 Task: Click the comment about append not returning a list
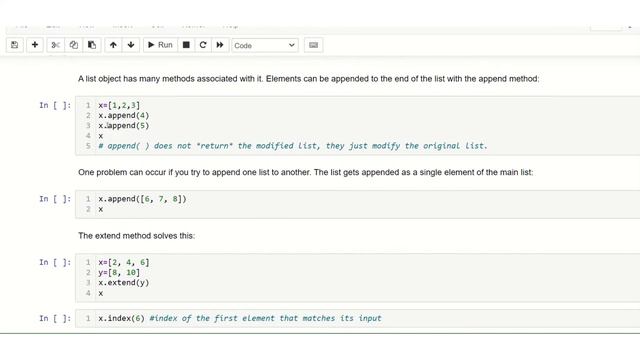(x=293, y=146)
